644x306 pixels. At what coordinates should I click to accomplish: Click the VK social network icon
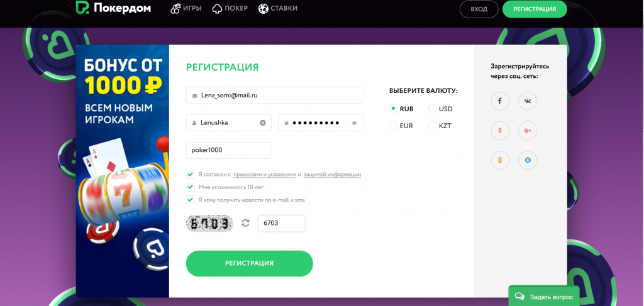point(528,101)
